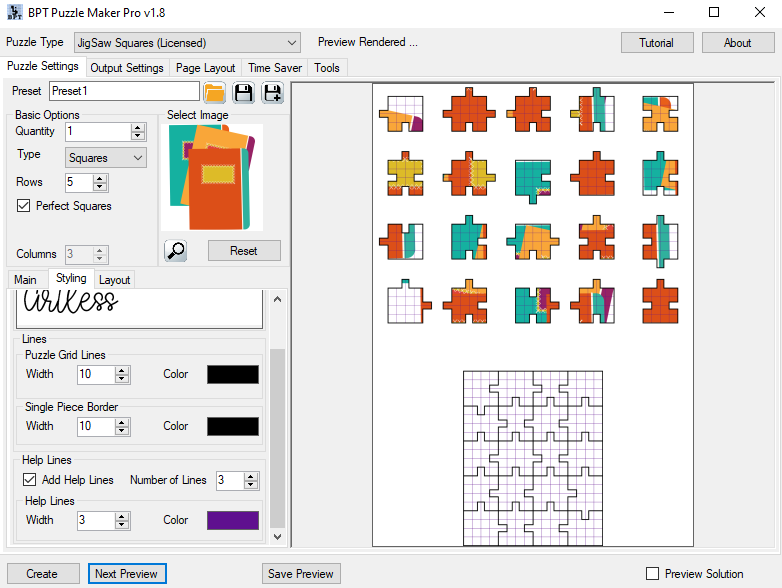Click the save-as-new preset icon with plus
Screen dimensions: 782x588
click(x=272, y=93)
